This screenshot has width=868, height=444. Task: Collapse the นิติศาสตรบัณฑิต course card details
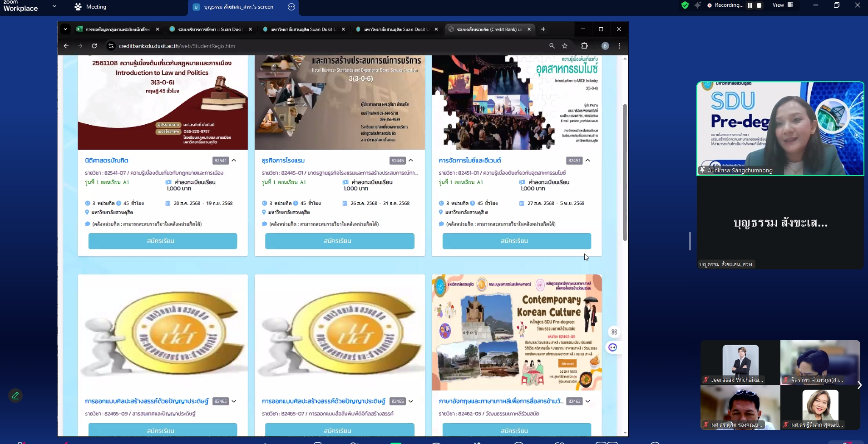click(x=234, y=161)
